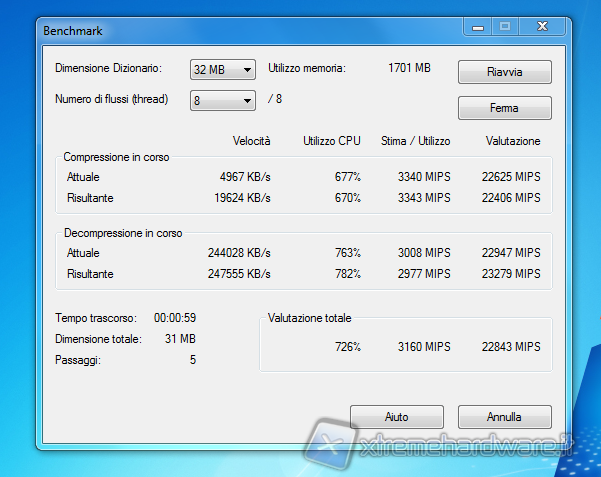601x477 pixels.
Task: Stop the benchmark with the Ferma button
Action: 504,107
